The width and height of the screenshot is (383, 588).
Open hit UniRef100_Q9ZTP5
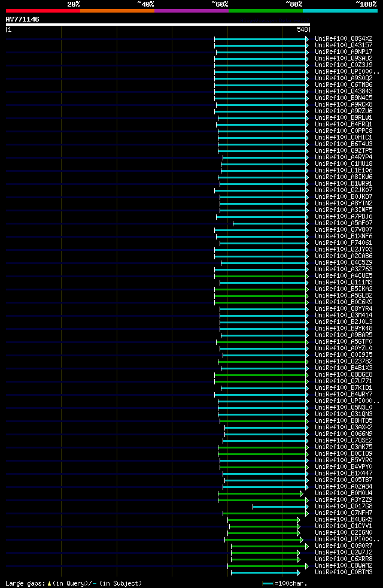pyautogui.click(x=344, y=151)
